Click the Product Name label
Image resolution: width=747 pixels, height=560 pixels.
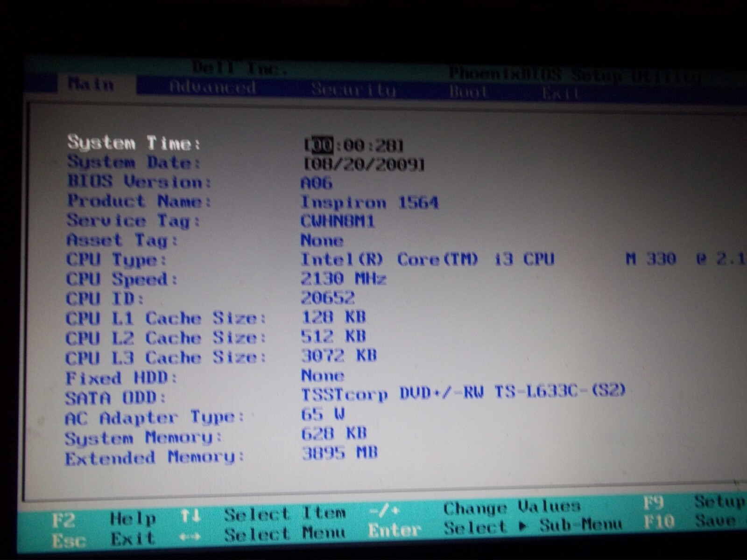pyautogui.click(x=139, y=201)
